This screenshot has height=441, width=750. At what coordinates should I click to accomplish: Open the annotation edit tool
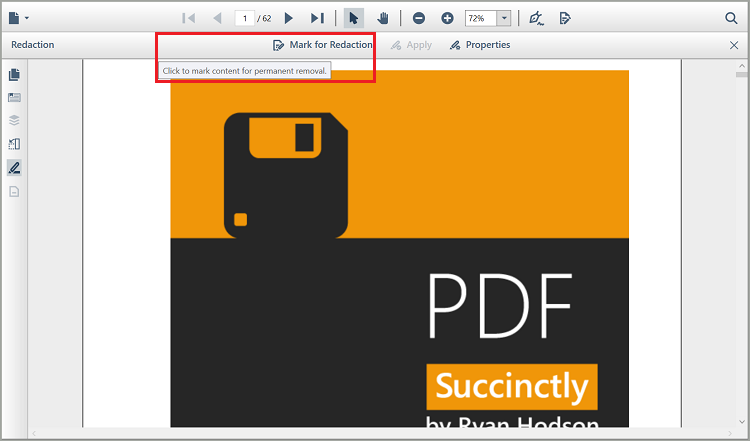[536, 18]
